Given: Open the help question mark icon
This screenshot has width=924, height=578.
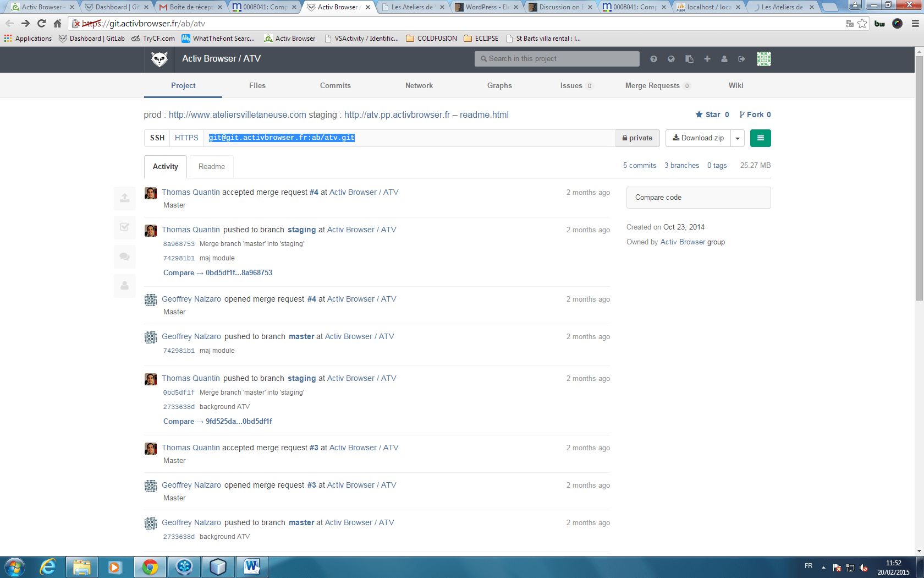Looking at the screenshot, I should 653,59.
